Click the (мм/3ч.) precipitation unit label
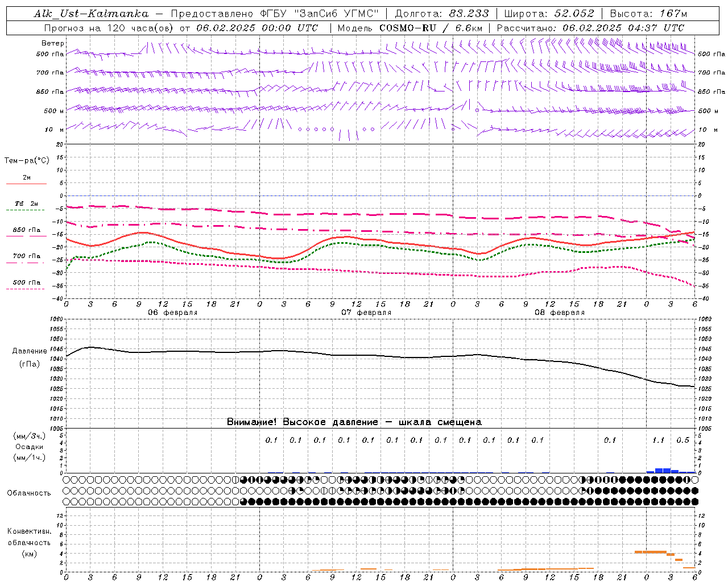728x582 pixels. (30, 436)
